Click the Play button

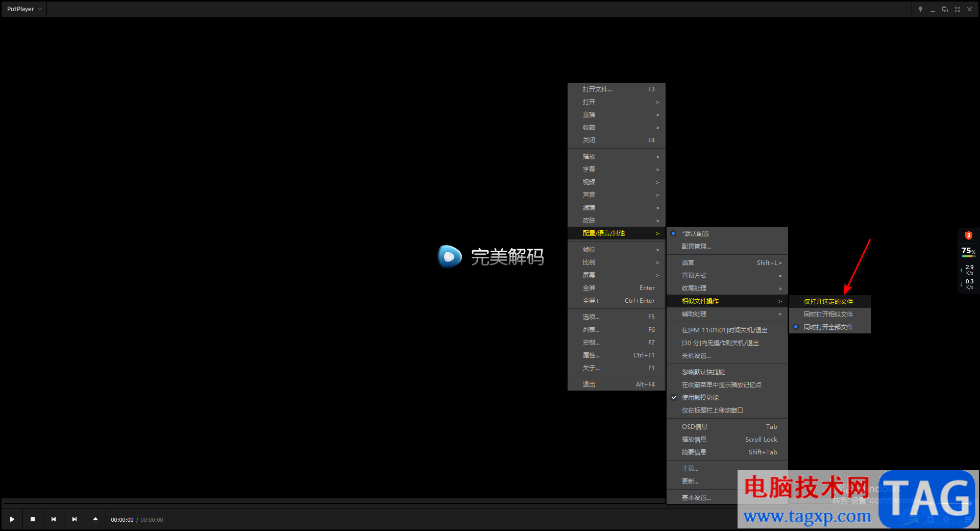click(x=12, y=519)
